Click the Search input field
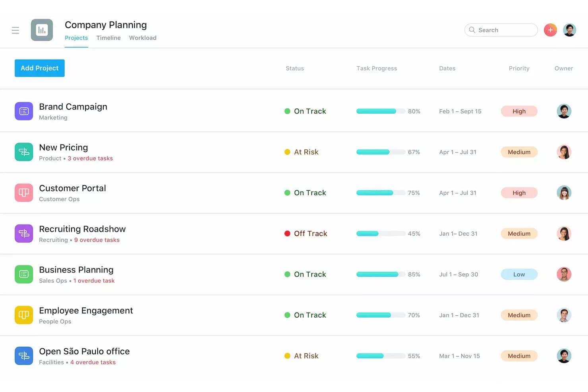 [x=501, y=30]
